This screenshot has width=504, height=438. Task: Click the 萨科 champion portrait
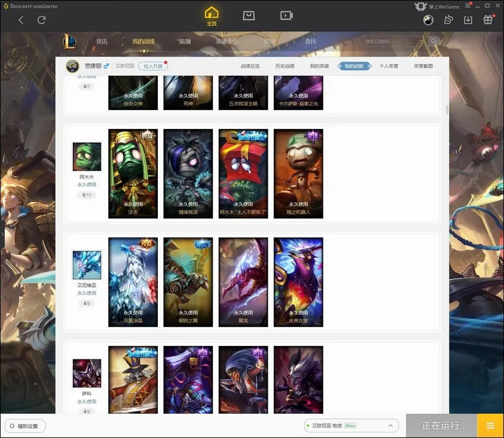point(87,374)
